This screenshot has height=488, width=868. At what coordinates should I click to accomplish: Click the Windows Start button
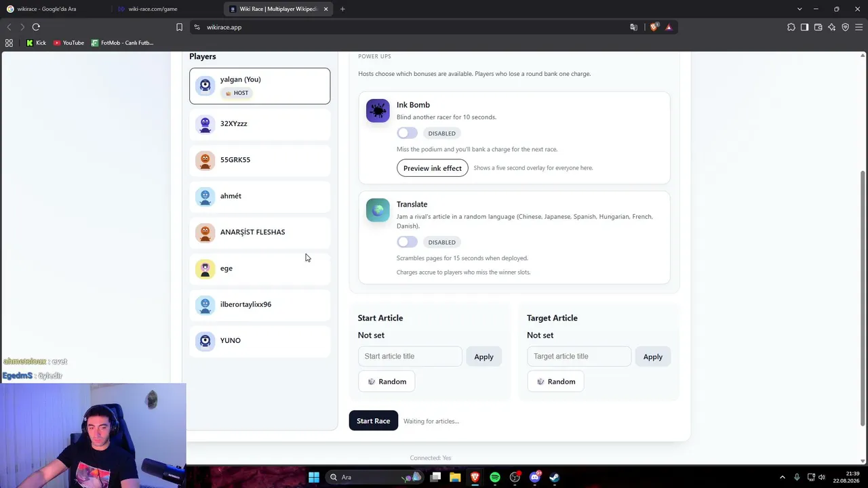tap(314, 477)
